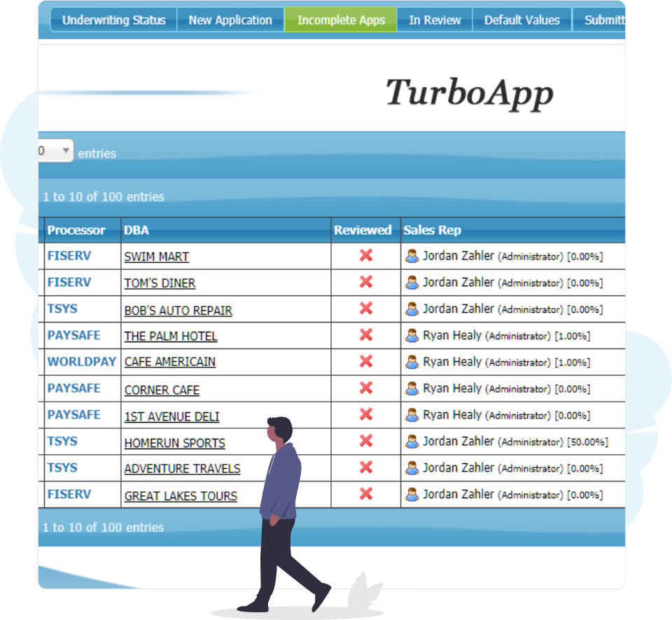Screen dimensions: 672x620
Task: Click the red X for GREAT LAKES TOURS
Action: (x=366, y=494)
